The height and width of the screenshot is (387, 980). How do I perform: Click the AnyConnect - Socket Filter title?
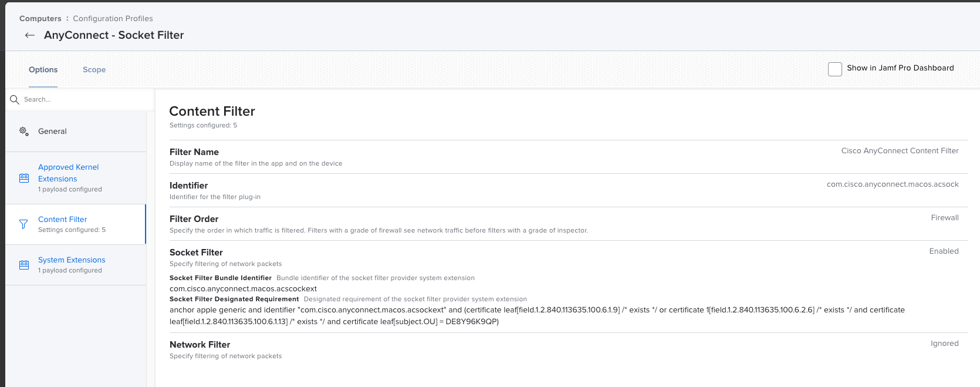[x=114, y=35]
